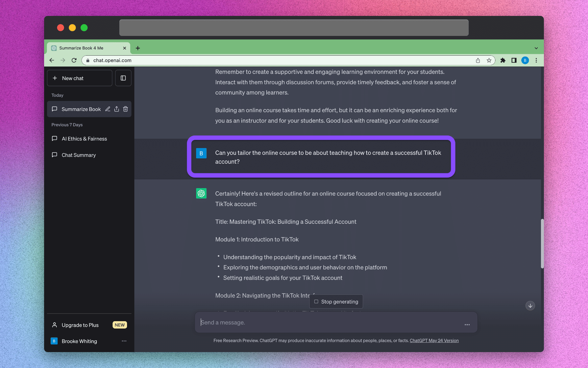588x368 pixels.
Task: Open the Chat Summary conversation
Action: tap(78, 155)
